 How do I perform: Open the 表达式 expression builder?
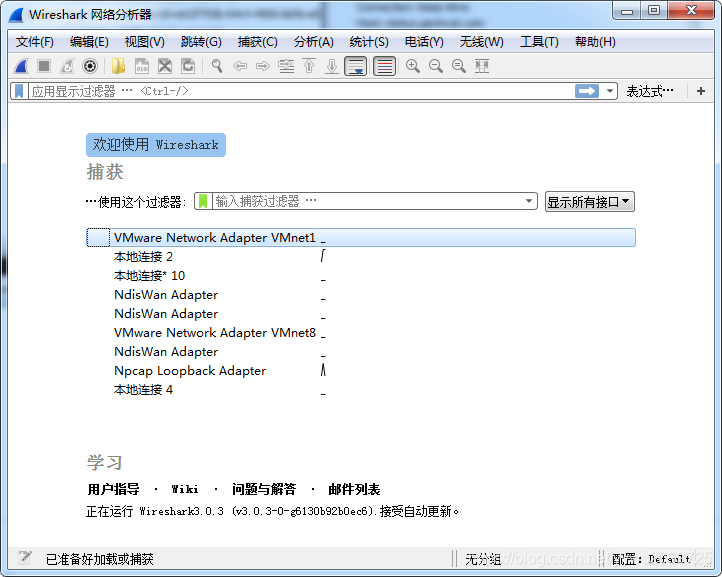click(649, 91)
